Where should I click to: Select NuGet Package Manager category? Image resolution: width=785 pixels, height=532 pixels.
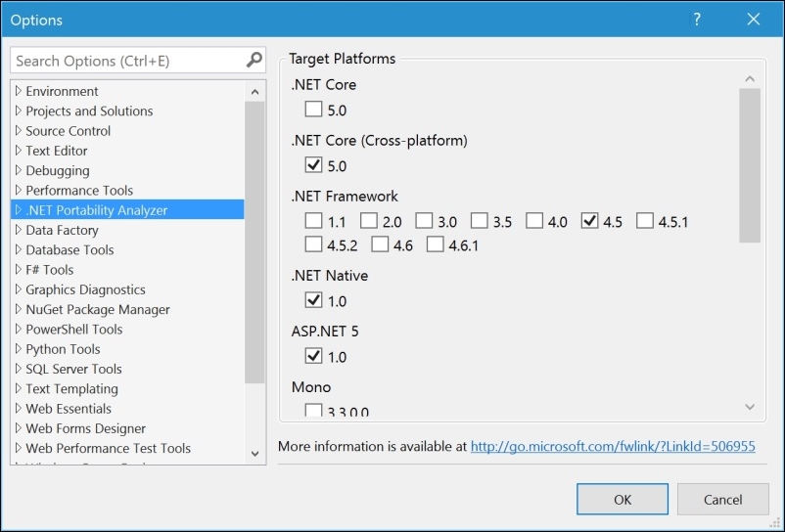pos(98,309)
